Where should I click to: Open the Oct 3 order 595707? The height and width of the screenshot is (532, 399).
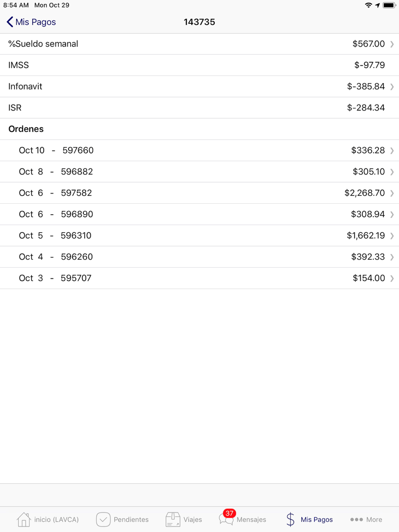pyautogui.click(x=199, y=278)
